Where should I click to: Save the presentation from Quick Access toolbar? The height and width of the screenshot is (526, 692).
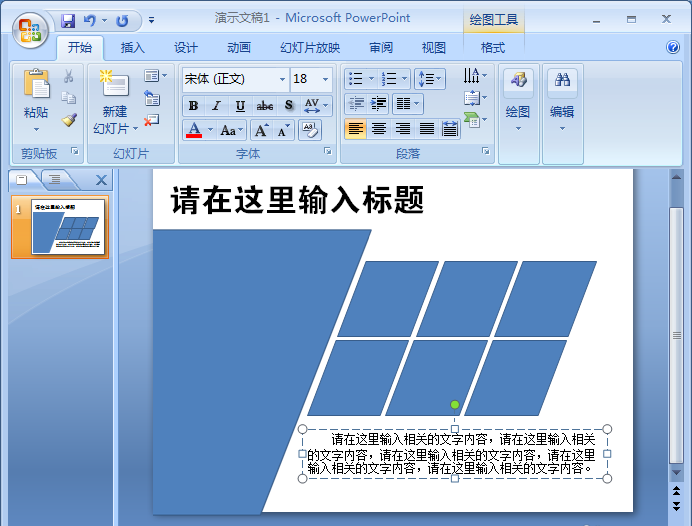tap(68, 19)
